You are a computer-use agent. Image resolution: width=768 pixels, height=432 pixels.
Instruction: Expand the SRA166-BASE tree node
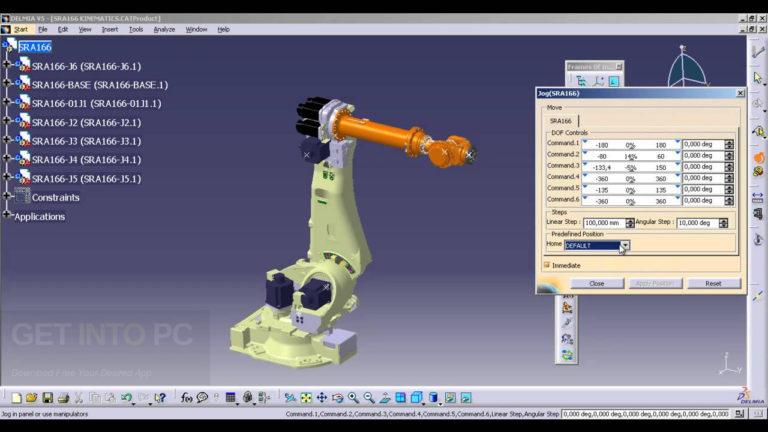(6, 83)
